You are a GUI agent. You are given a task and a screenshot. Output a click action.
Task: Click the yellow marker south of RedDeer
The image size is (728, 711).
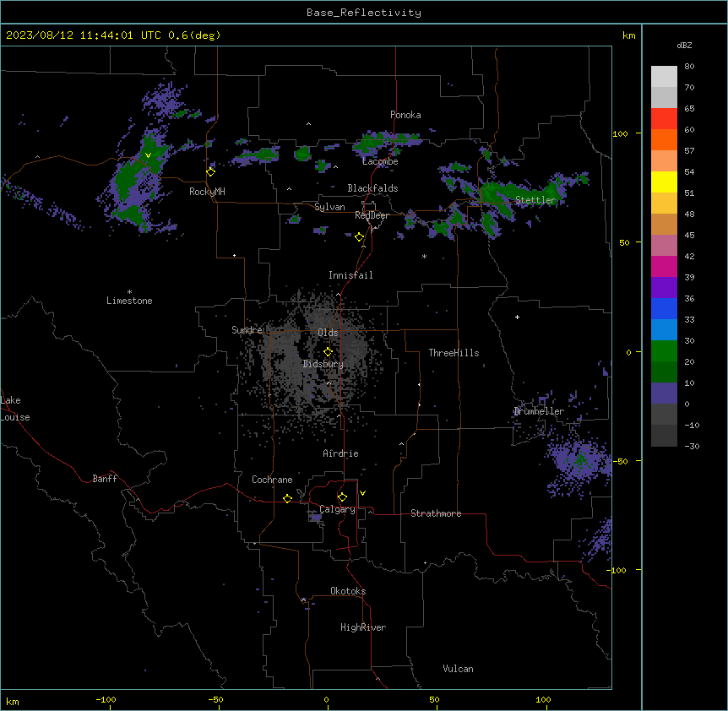click(359, 237)
